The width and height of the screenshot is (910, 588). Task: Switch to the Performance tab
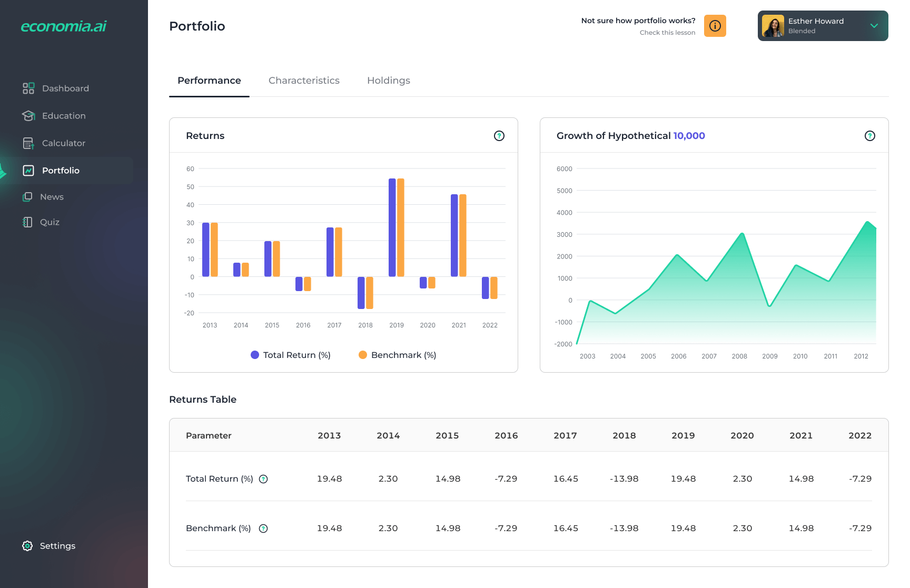pyautogui.click(x=209, y=81)
